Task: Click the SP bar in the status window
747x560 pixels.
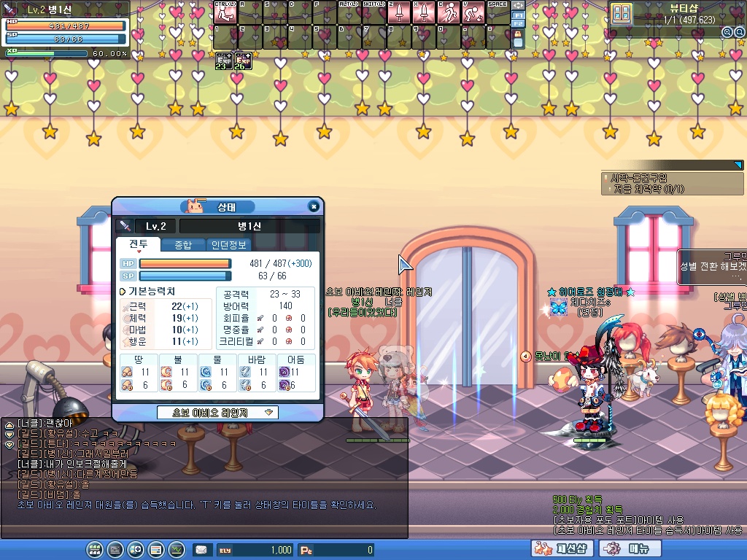Action: tap(185, 276)
